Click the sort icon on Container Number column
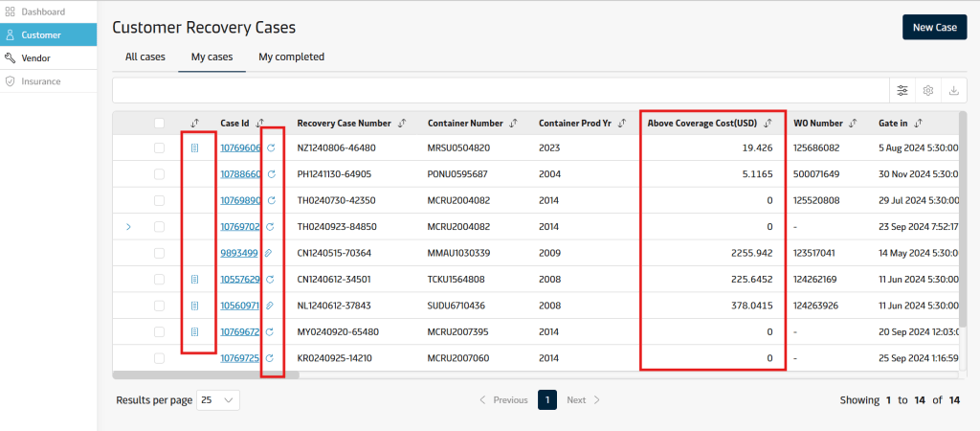 (x=514, y=124)
